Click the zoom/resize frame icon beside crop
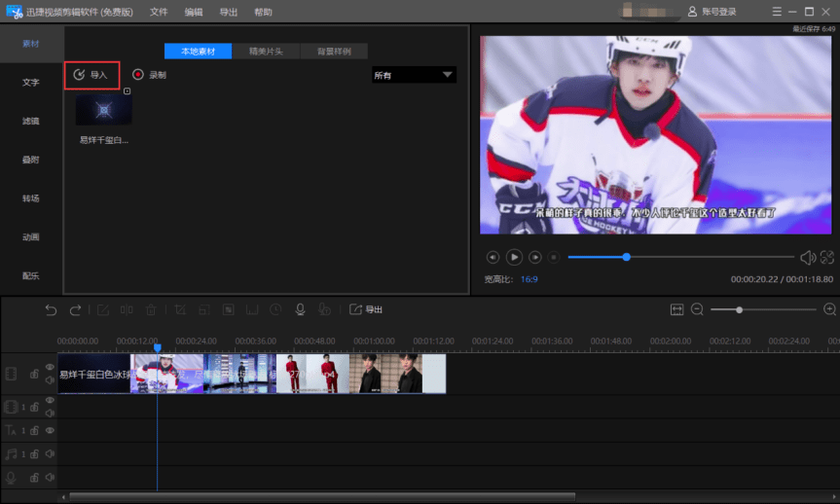840x504 pixels. 204,309
